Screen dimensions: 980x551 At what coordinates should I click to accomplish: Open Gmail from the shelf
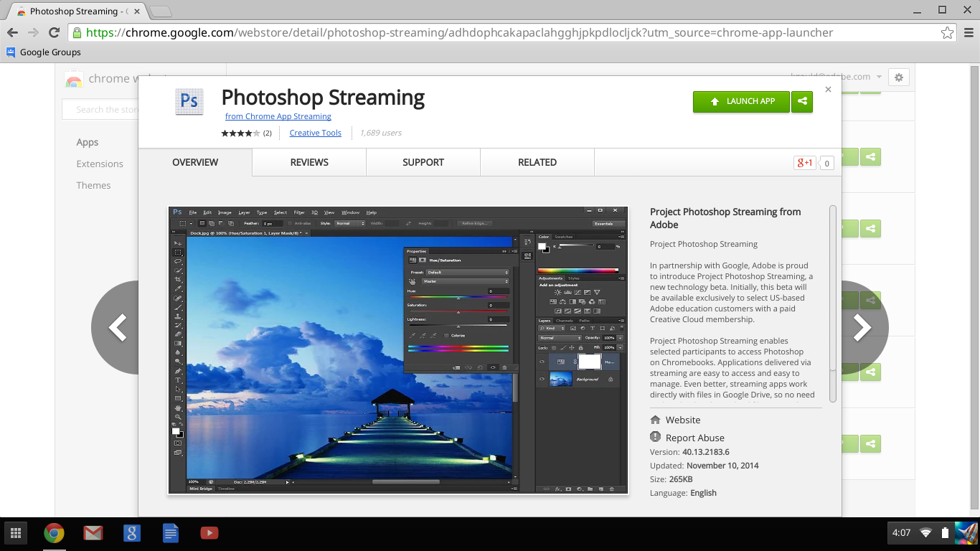93,533
